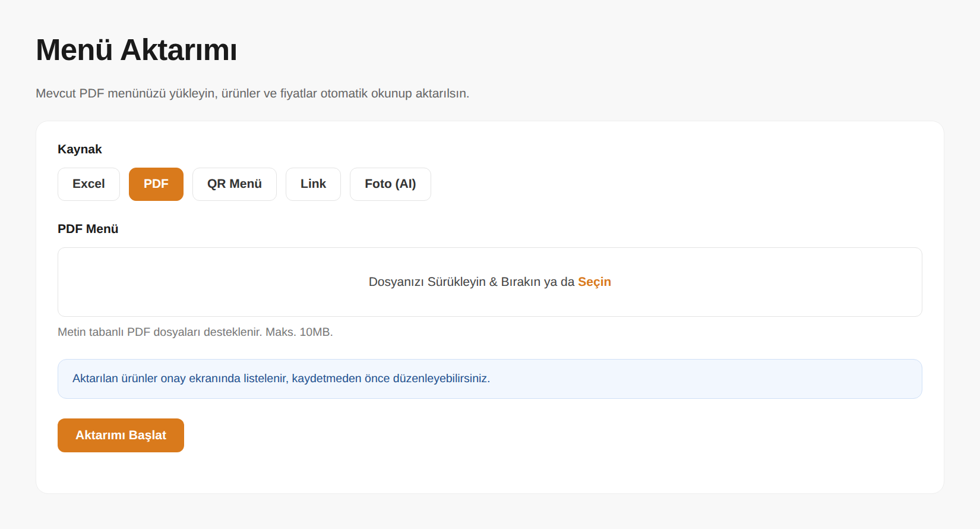Start import with Aktarımı Başlat button
Screen dimensions: 980x529
pyautogui.click(x=121, y=435)
